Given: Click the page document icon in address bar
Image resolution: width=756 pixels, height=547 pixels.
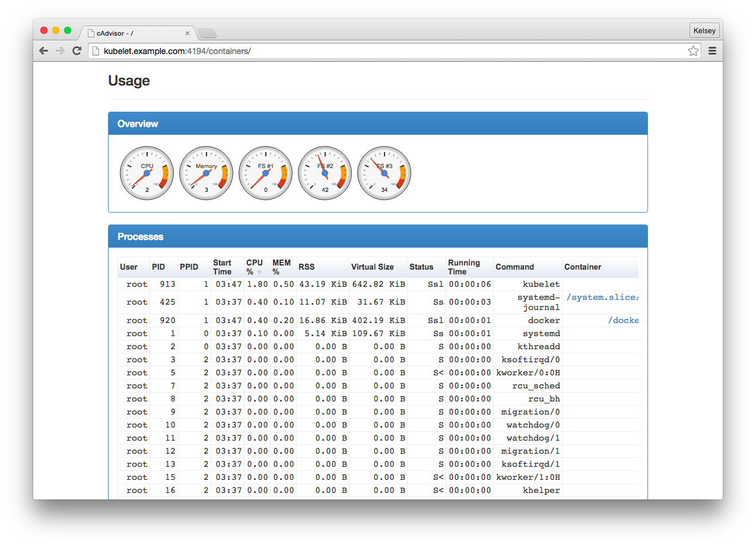Looking at the screenshot, I should pyautogui.click(x=95, y=51).
